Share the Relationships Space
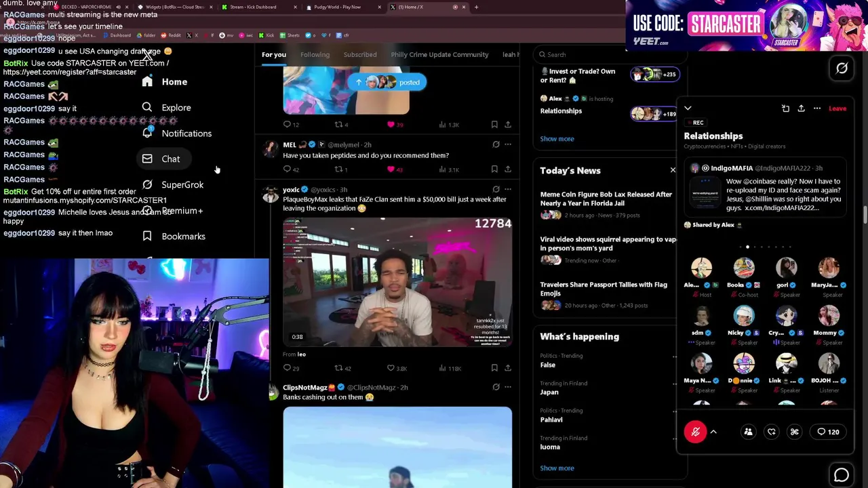The width and height of the screenshot is (868, 488). coord(801,108)
